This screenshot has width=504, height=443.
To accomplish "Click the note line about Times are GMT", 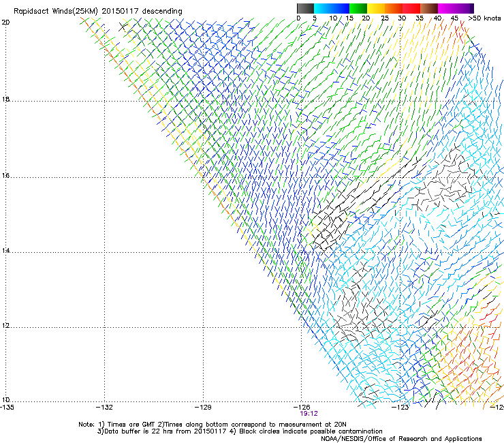I will coord(212,425).
